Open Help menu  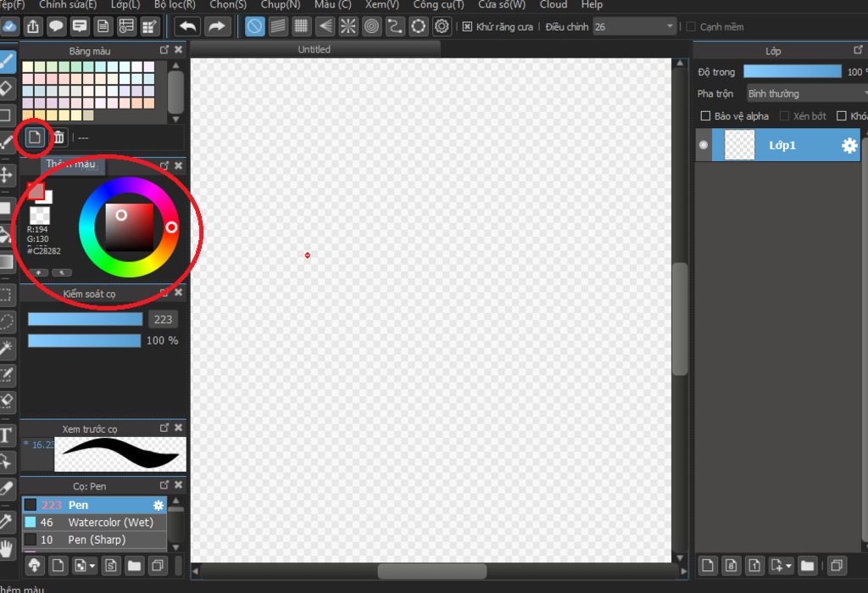[592, 4]
